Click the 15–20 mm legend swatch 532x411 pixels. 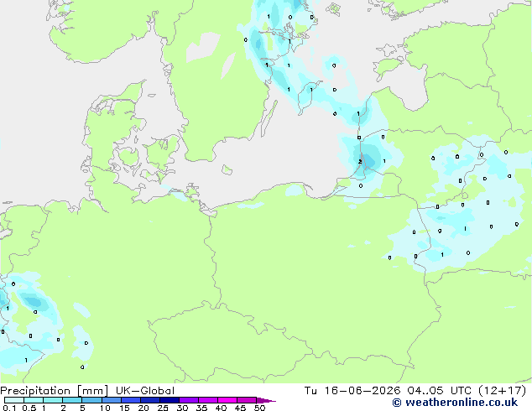click(130, 400)
